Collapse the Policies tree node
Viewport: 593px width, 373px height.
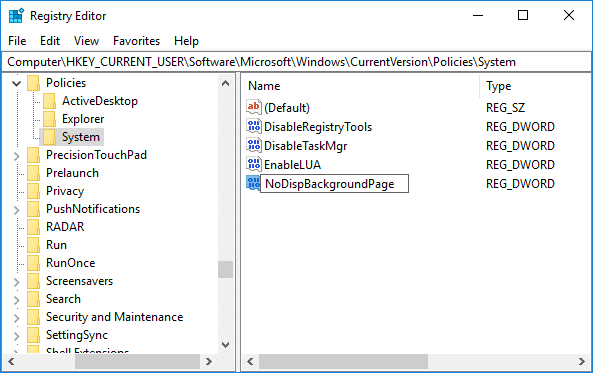(x=16, y=83)
